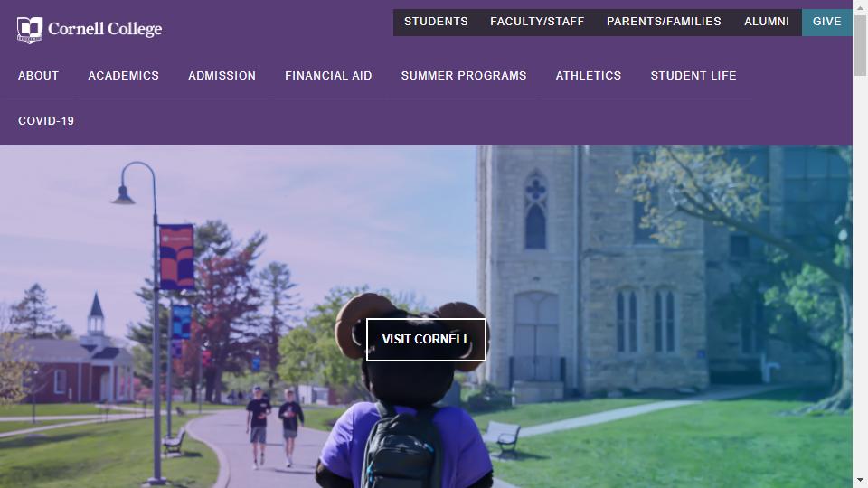Go to the Parents/Families page
The image size is (868, 488).
(x=664, y=22)
